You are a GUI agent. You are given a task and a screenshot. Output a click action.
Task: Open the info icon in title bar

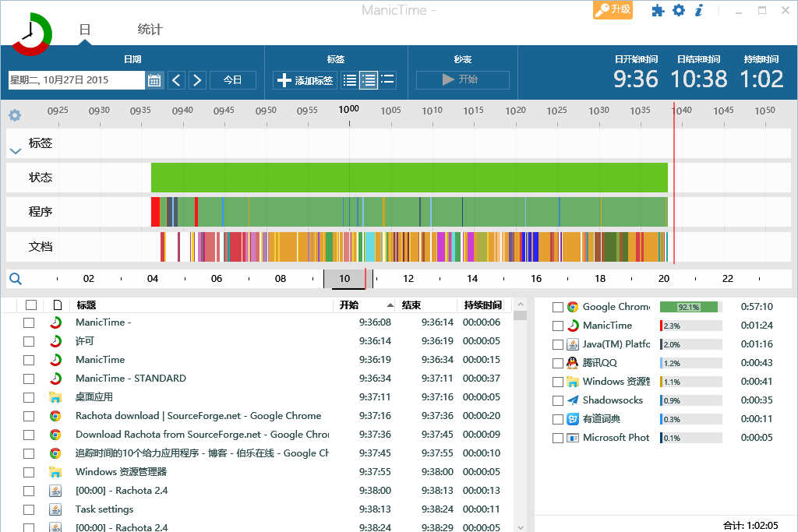pyautogui.click(x=699, y=10)
